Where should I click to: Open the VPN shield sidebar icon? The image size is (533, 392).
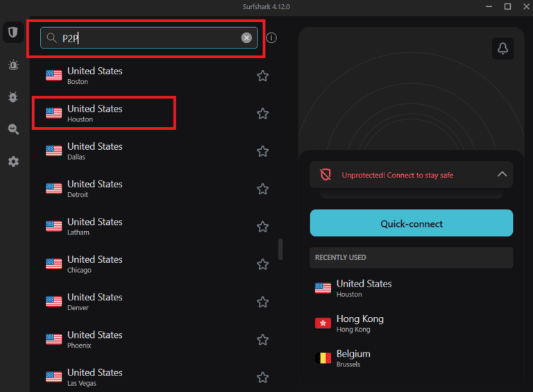pos(12,33)
